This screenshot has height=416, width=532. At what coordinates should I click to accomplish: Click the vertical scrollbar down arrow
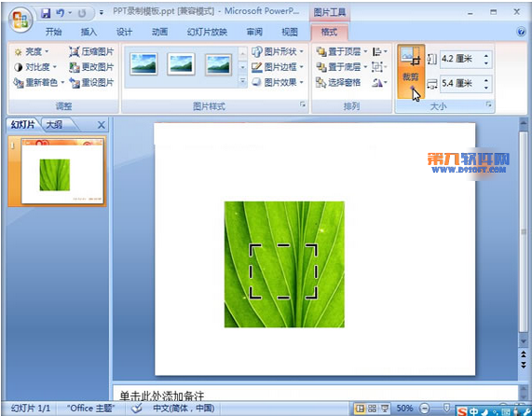click(x=524, y=340)
